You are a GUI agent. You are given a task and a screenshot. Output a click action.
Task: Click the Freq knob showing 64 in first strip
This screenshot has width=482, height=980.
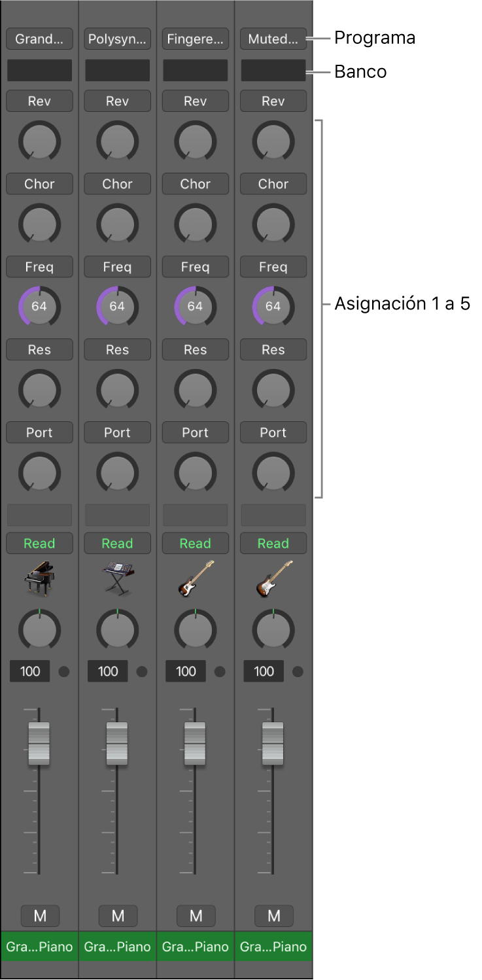click(39, 306)
